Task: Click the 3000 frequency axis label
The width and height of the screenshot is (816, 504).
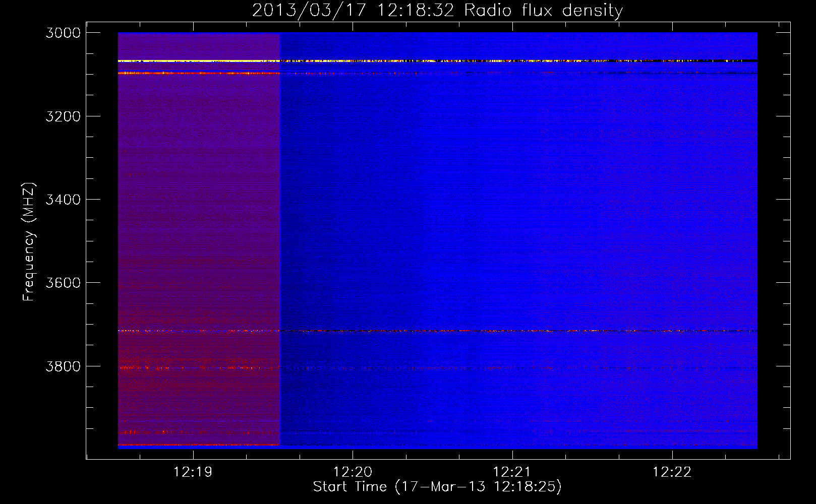Action: point(63,33)
